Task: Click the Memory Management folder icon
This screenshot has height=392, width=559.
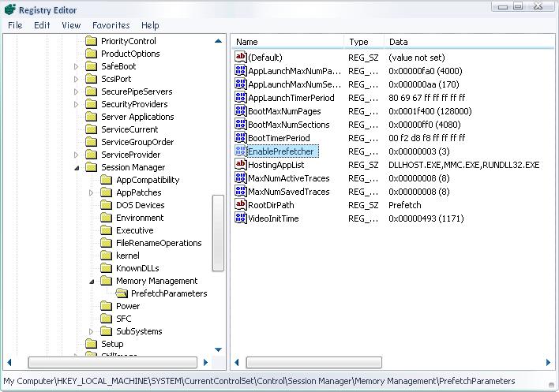Action: point(107,281)
